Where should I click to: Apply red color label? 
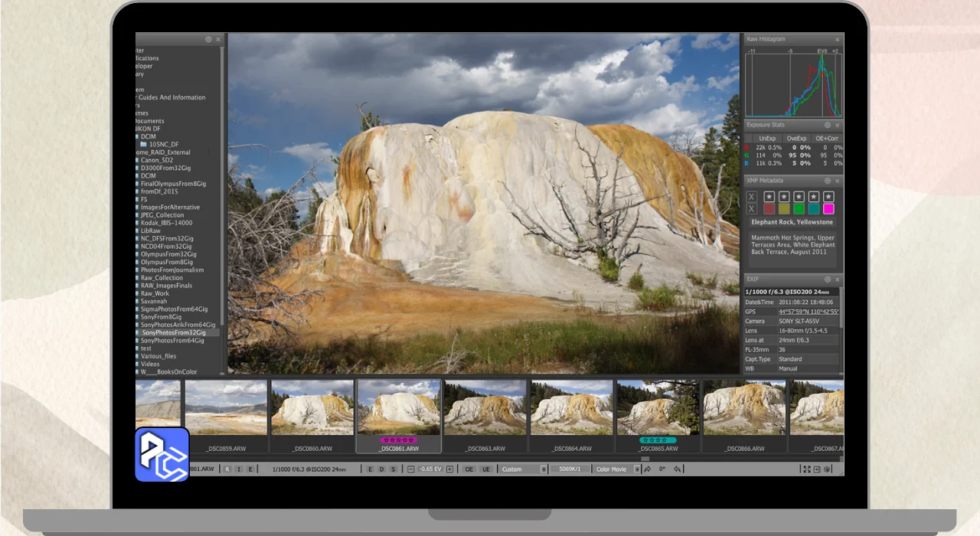[769, 208]
